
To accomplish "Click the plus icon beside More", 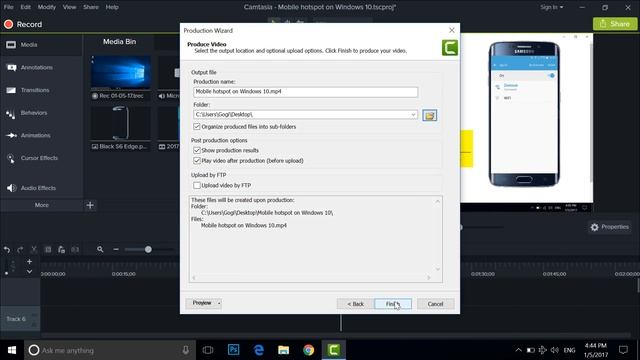I will (x=90, y=205).
